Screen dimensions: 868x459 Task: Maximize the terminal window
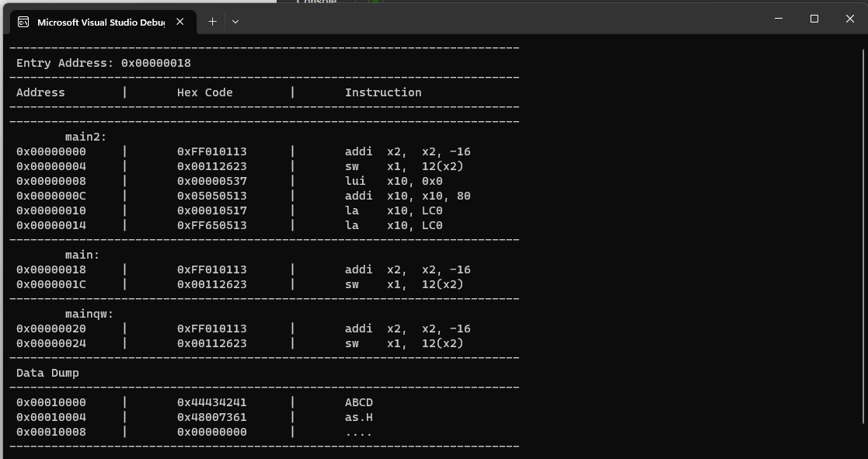click(814, 19)
